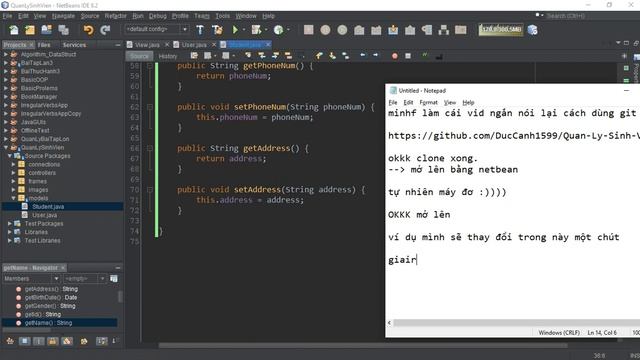Switch to the Services panel tab
Image resolution: width=640 pixels, height=360 pixels.
pos(74,45)
